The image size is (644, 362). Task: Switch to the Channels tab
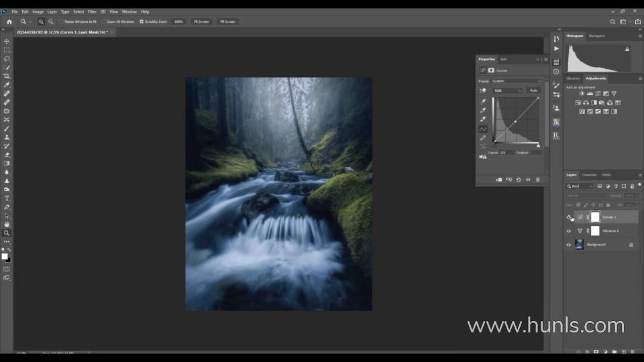tap(589, 175)
